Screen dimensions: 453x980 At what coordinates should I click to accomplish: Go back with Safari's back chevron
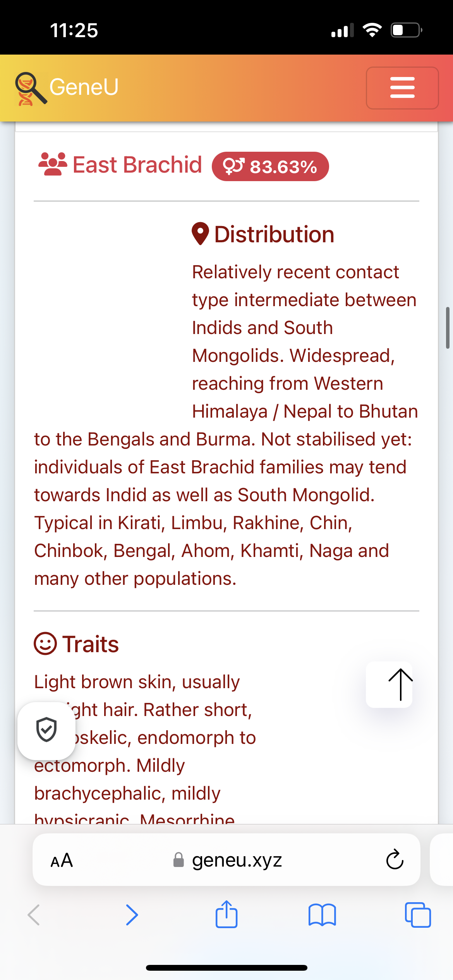(34, 915)
